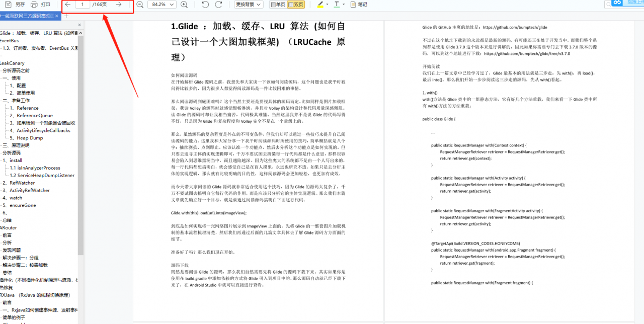The width and height of the screenshot is (644, 324).
Task: Select the underline text T tool
Action: coord(337,5)
